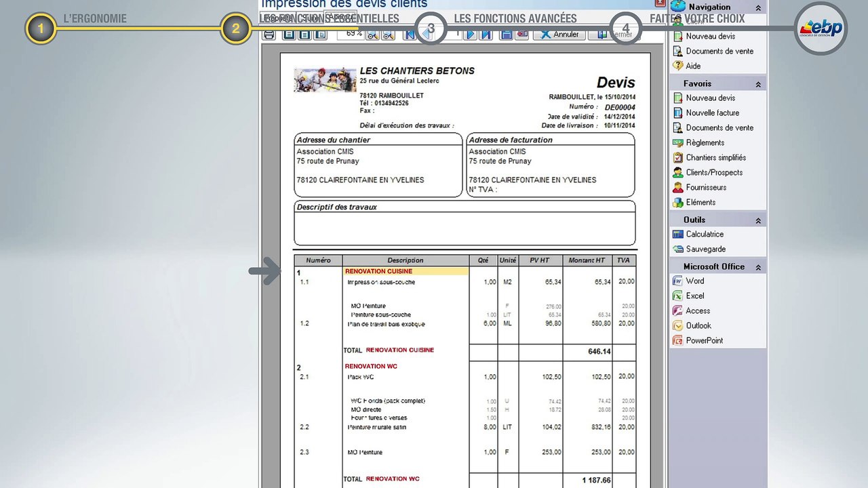The height and width of the screenshot is (488, 868).
Task: Set the preview zoom percentage field
Action: [x=350, y=33]
